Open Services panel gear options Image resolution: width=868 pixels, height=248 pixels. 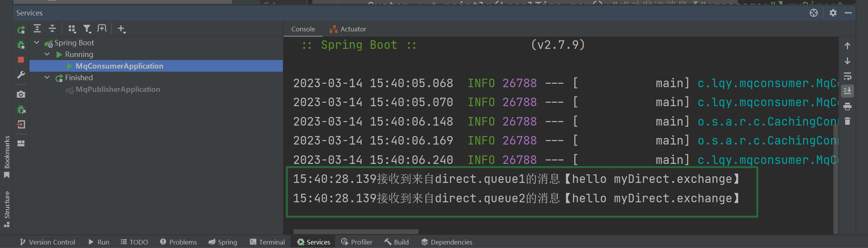[x=833, y=13]
